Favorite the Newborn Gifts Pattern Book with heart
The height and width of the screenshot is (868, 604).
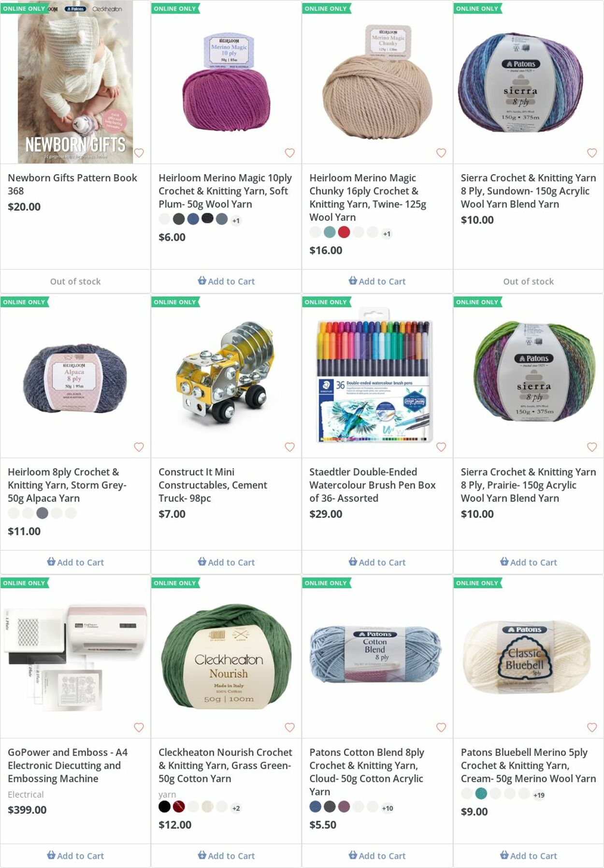pos(139,153)
